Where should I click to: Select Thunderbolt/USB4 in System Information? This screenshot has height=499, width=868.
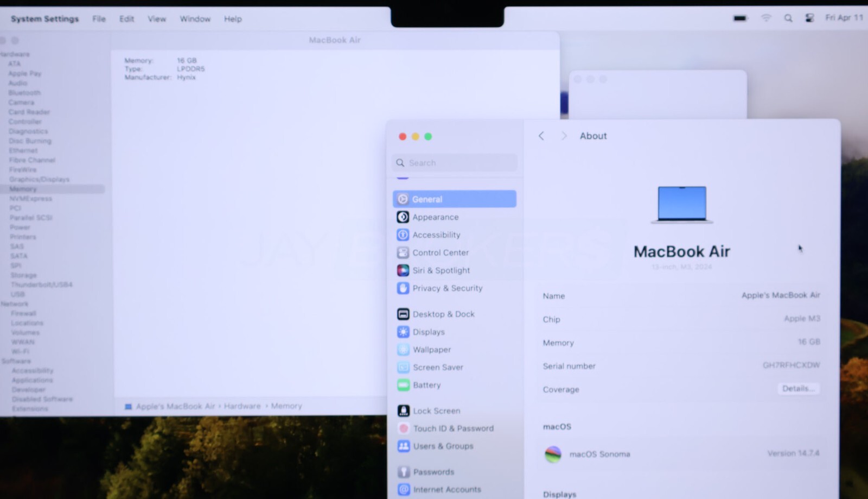pyautogui.click(x=41, y=285)
